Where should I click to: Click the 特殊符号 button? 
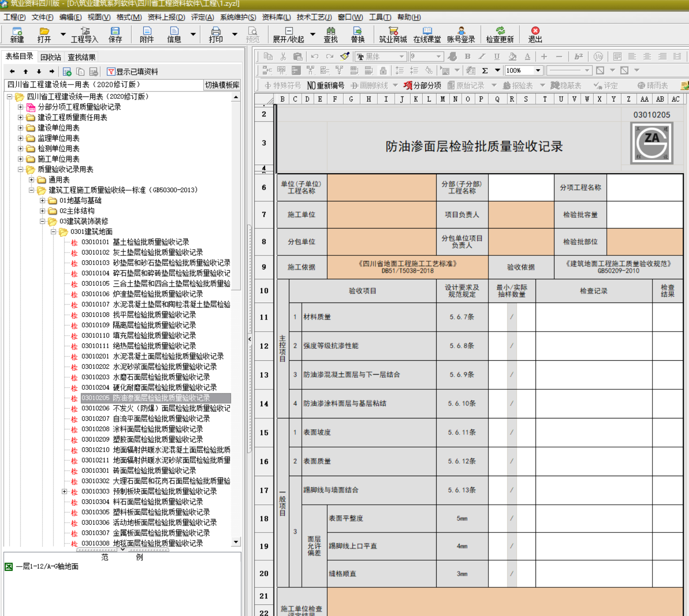pyautogui.click(x=282, y=85)
